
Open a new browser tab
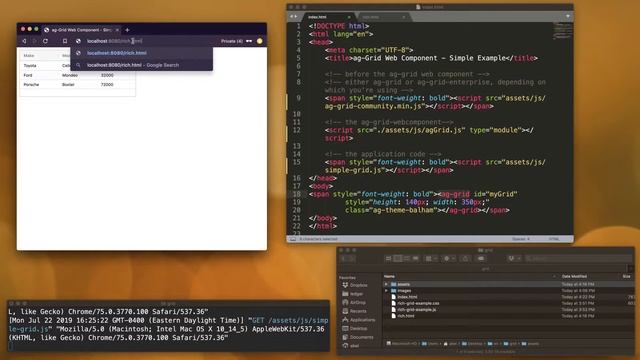coord(127,30)
